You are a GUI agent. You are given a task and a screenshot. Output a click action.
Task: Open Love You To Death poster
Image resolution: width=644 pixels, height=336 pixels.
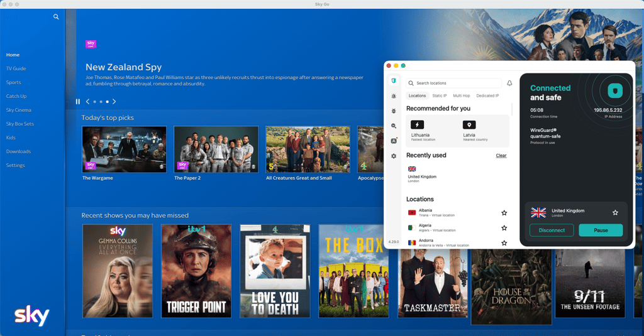275,271
